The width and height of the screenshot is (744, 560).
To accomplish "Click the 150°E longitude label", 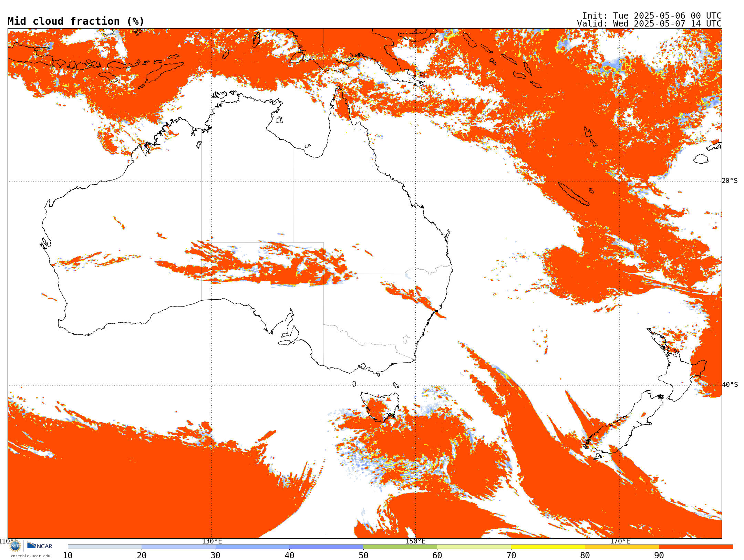I will tap(415, 541).
